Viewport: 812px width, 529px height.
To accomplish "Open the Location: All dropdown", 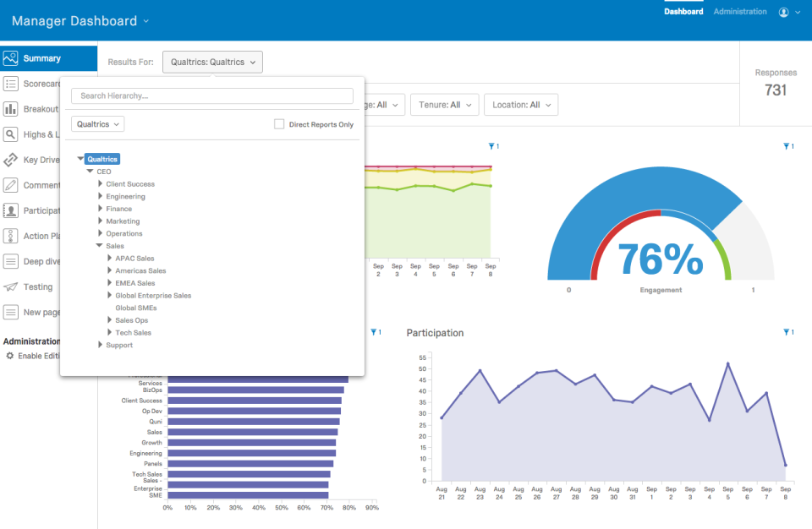I will pyautogui.click(x=520, y=105).
